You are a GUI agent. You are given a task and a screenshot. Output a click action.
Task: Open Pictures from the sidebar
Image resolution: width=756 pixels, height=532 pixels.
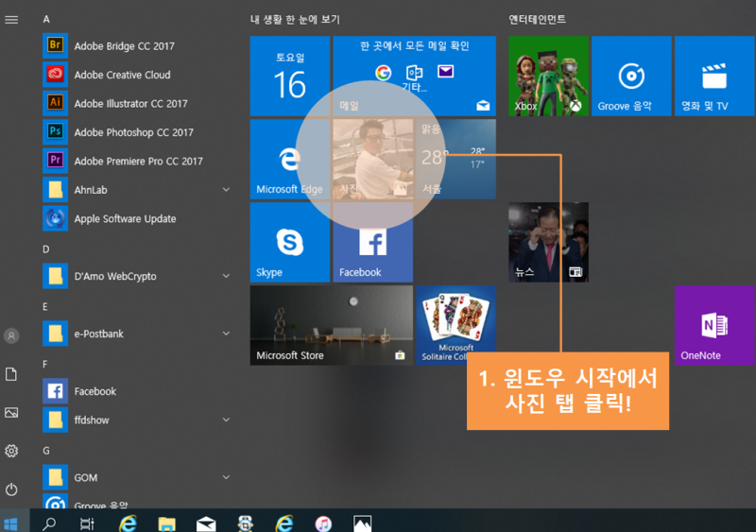[11, 412]
